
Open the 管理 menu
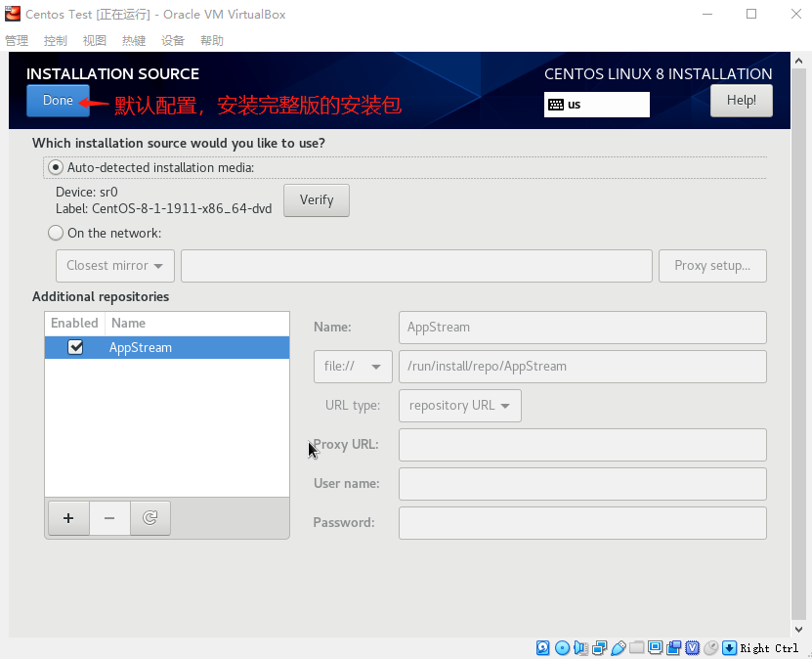(x=17, y=40)
